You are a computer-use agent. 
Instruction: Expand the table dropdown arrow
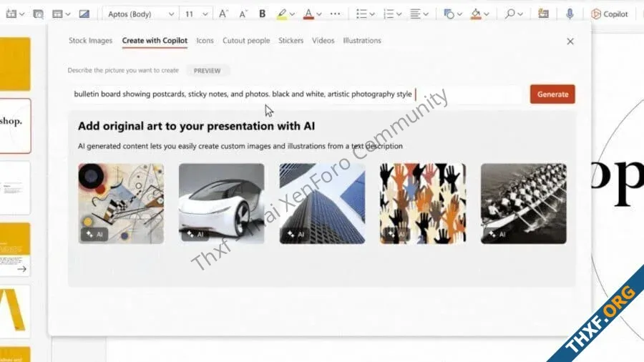(x=68, y=14)
